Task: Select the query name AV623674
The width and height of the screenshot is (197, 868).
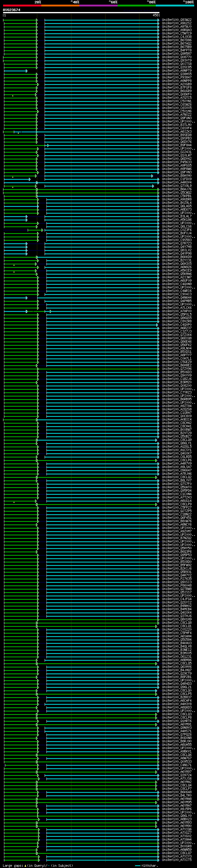Action: click(11, 10)
